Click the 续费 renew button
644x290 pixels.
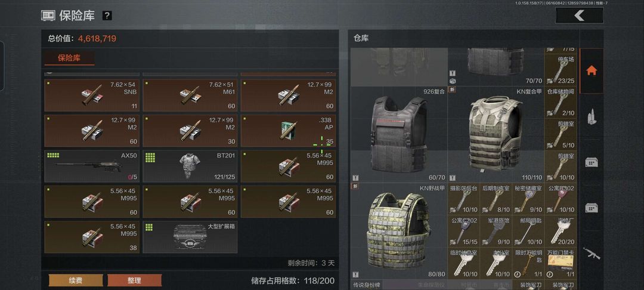pyautogui.click(x=76, y=280)
